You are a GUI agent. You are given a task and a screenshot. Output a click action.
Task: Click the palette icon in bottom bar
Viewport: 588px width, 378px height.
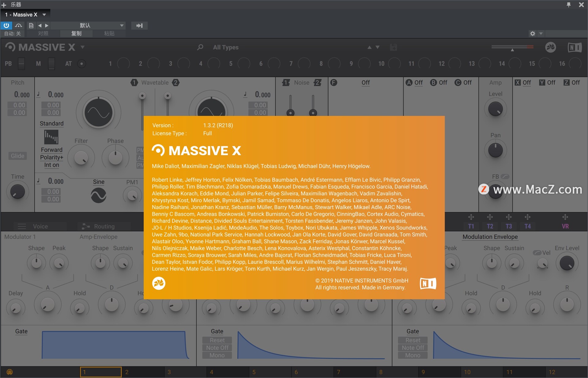point(10,372)
